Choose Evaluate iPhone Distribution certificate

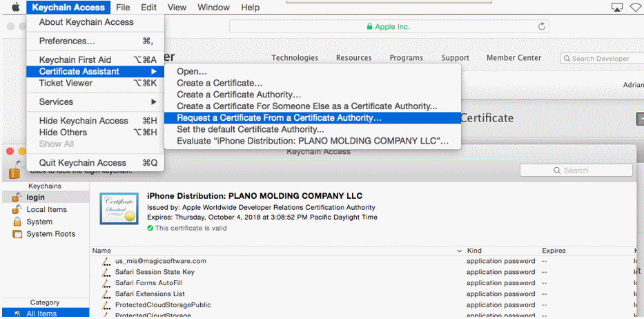313,141
